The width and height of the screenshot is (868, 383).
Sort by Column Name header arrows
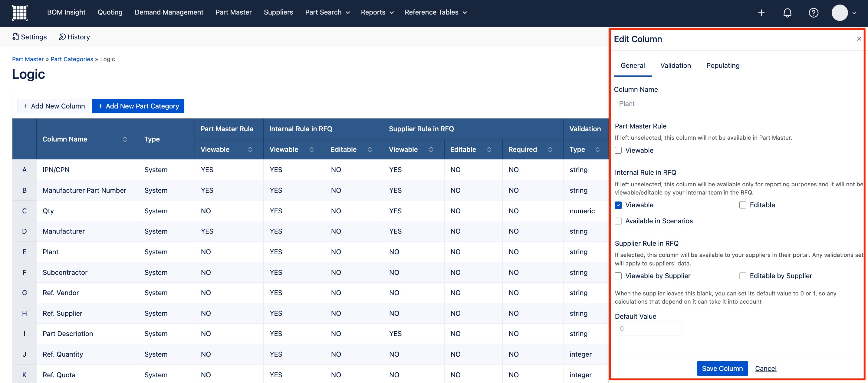pyautogui.click(x=125, y=139)
